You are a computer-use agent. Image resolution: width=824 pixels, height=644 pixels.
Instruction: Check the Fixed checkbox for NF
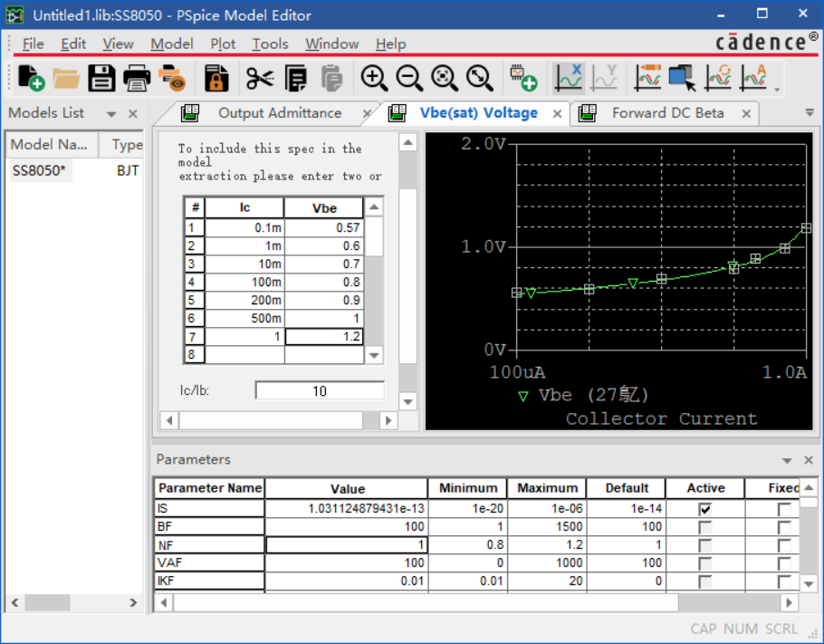click(x=783, y=545)
